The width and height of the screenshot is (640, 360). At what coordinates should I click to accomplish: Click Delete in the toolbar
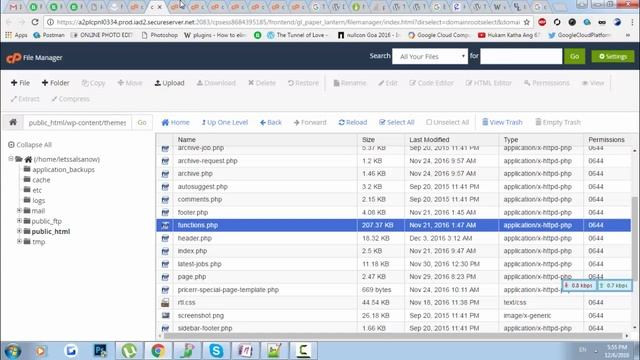262,83
